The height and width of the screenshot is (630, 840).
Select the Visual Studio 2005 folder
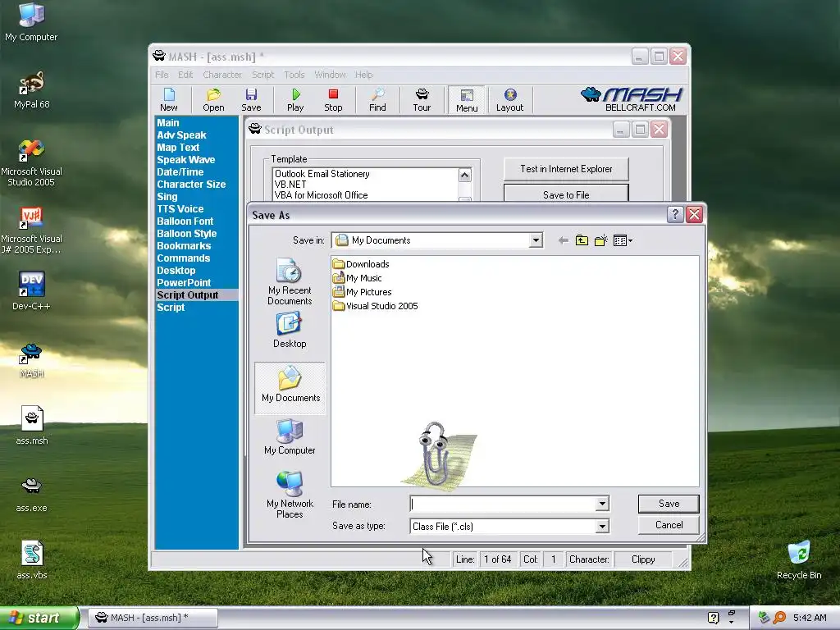coord(375,306)
